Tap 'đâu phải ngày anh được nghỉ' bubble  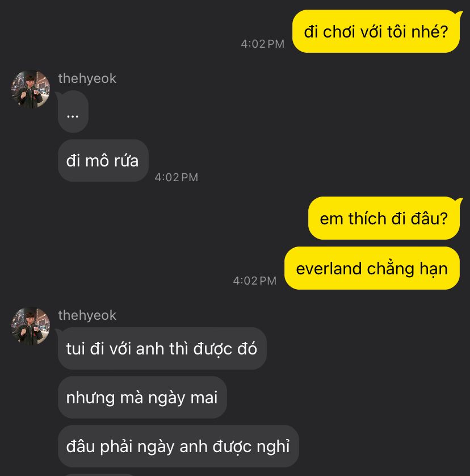(178, 446)
